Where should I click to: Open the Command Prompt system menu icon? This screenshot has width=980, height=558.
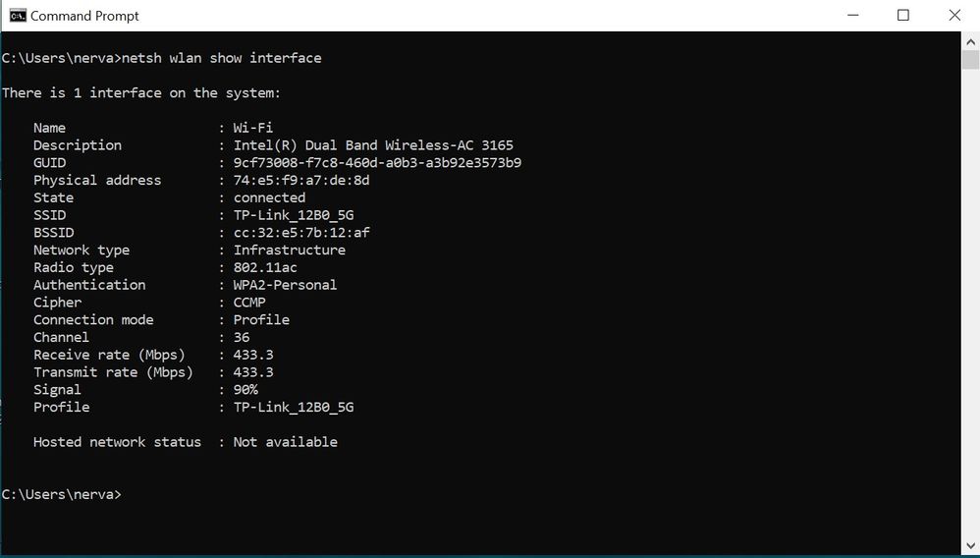click(18, 16)
